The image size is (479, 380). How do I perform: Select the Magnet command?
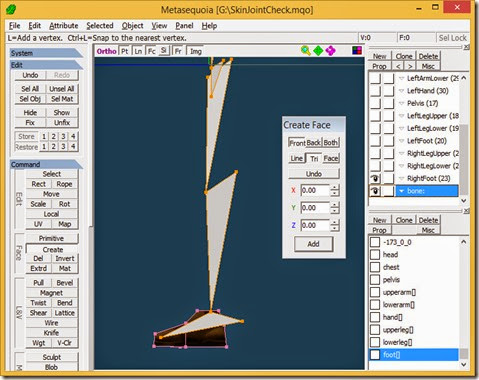click(x=51, y=293)
